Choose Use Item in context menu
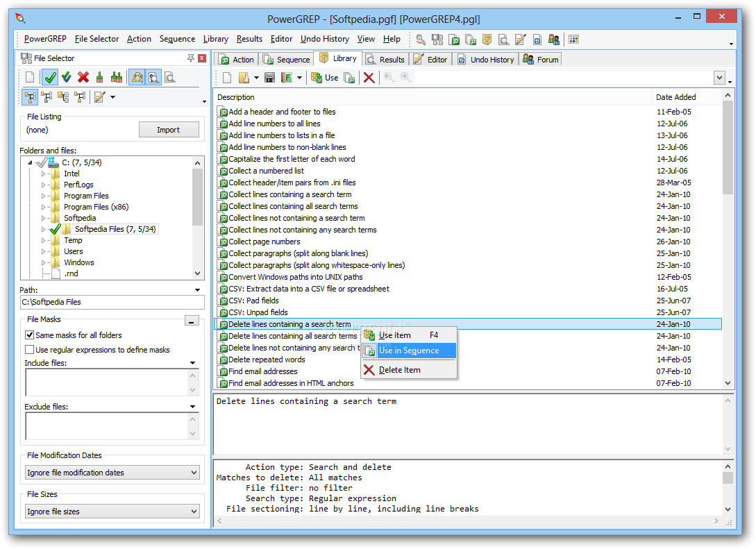 click(x=409, y=335)
